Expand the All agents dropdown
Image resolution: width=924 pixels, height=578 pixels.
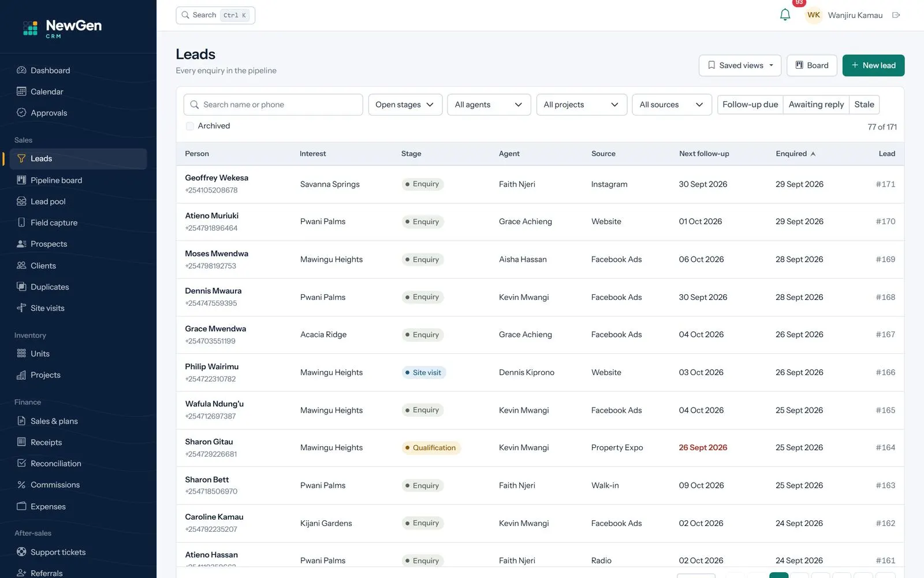click(x=489, y=105)
